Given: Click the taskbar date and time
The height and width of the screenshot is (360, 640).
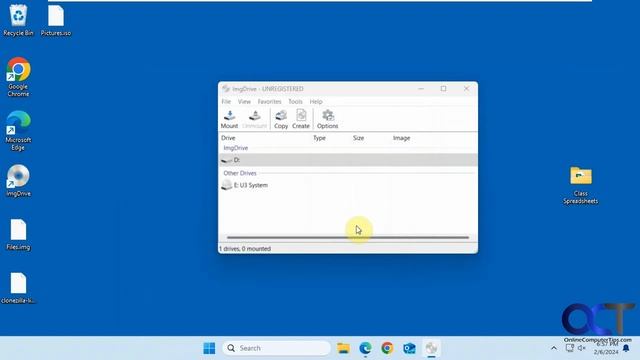Looking at the screenshot, I should (606, 348).
